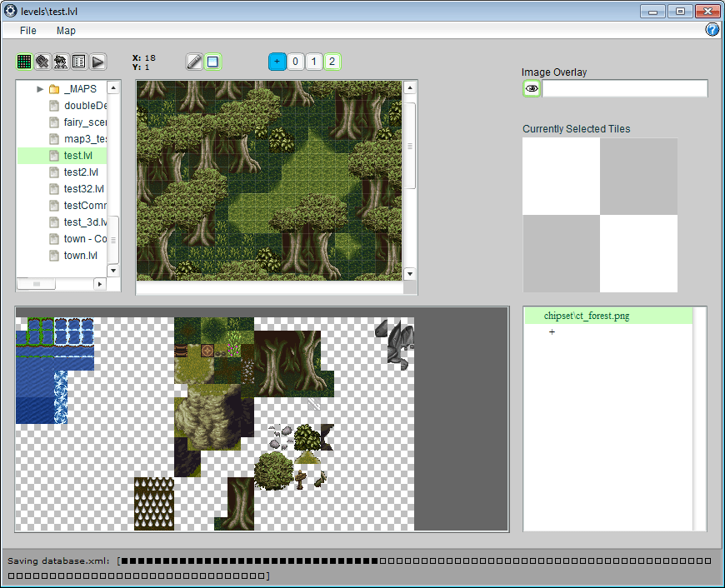The image size is (725, 588).
Task: Click the blue add layer plus button
Action: click(277, 62)
